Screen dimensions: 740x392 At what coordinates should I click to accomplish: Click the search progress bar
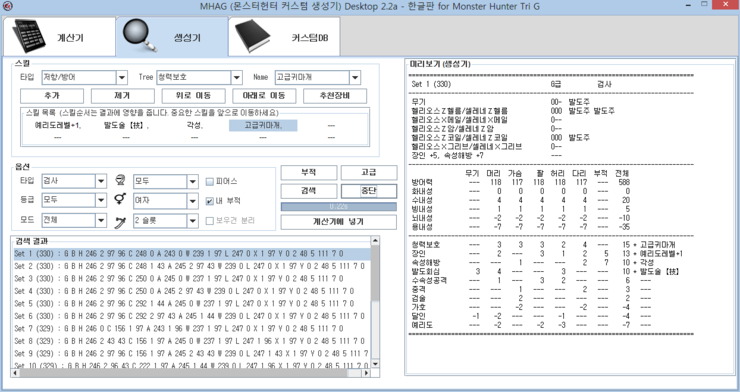[339, 207]
